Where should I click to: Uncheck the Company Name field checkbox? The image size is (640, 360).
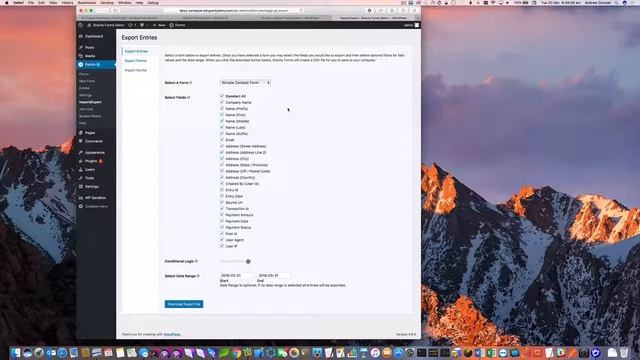point(222,102)
